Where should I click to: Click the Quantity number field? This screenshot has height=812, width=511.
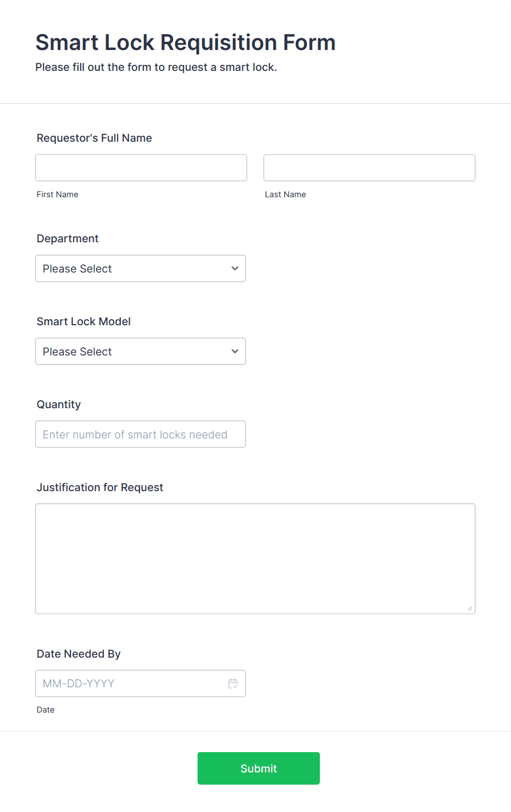[x=141, y=435]
